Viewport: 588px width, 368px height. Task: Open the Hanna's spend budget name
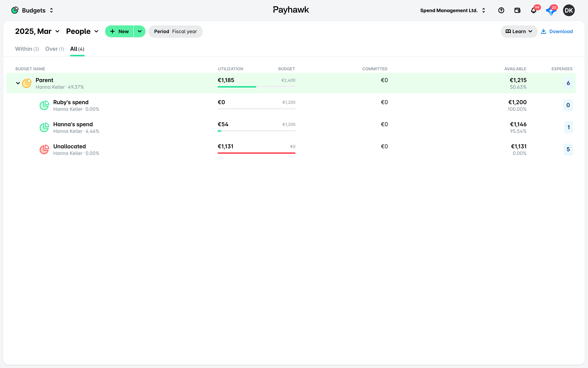pyautogui.click(x=73, y=124)
